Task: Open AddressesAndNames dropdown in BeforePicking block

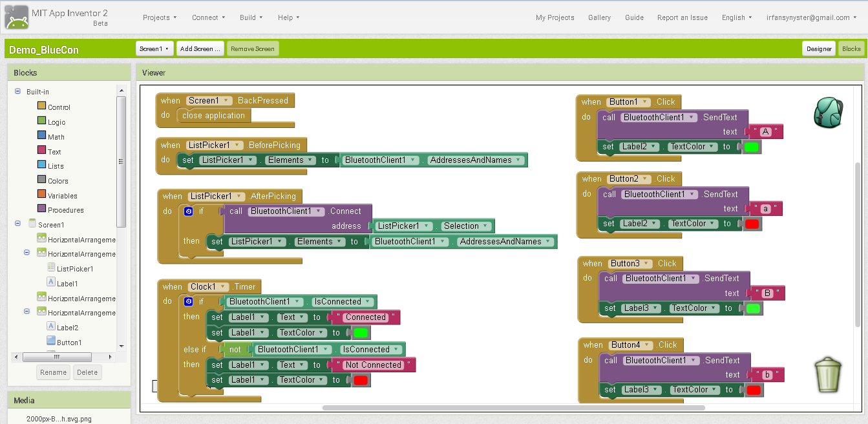Action: [475, 160]
